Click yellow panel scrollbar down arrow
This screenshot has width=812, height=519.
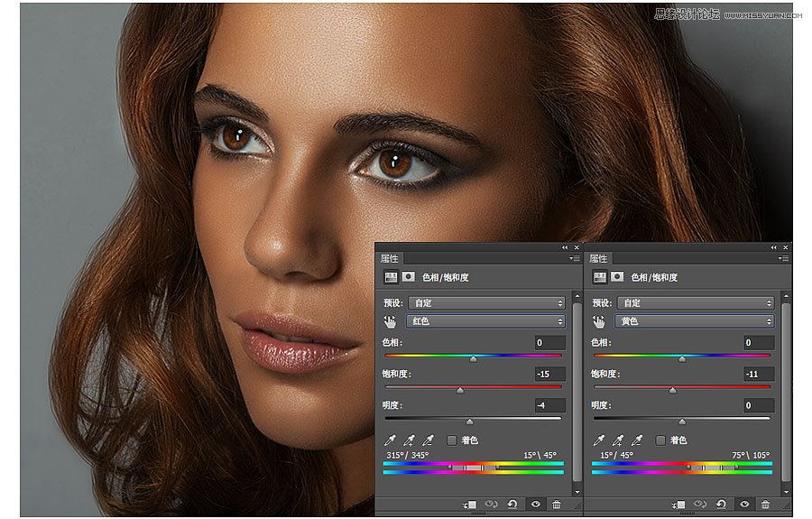click(786, 492)
